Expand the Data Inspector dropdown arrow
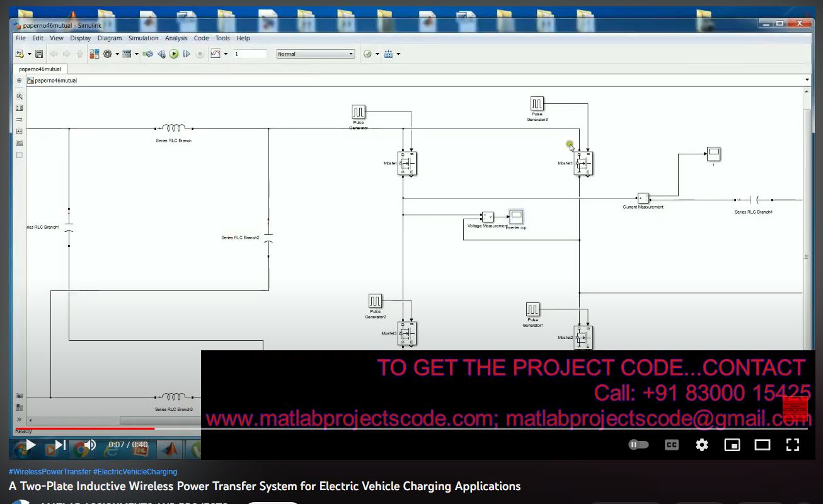 226,54
